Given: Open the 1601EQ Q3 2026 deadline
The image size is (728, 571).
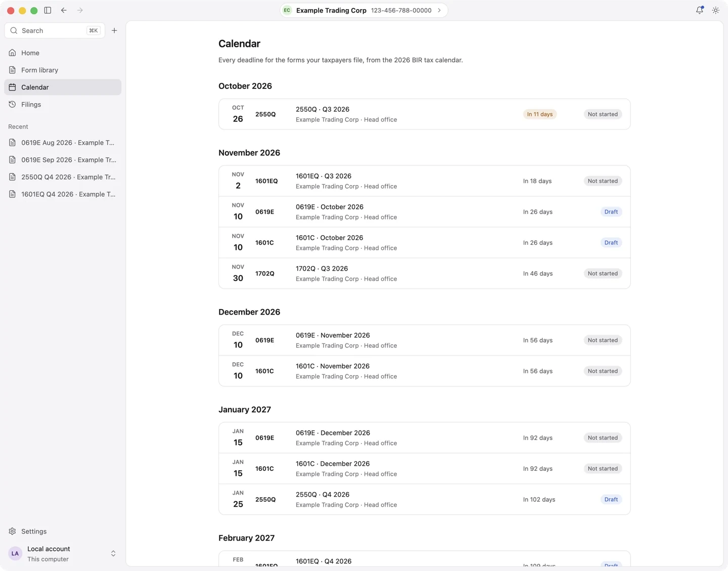Looking at the screenshot, I should pyautogui.click(x=424, y=181).
